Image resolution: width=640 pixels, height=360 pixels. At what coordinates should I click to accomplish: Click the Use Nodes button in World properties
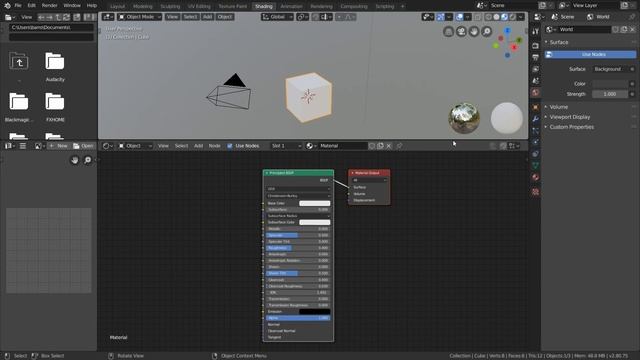coord(590,54)
